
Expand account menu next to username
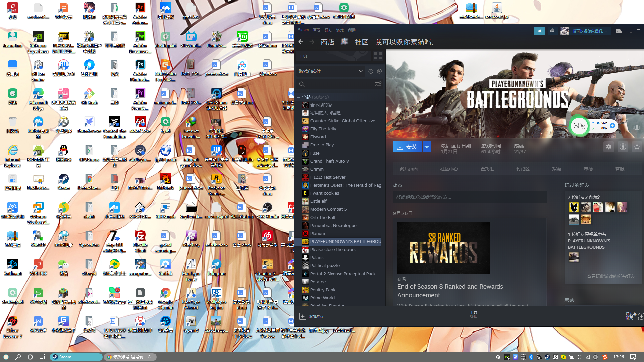(606, 31)
